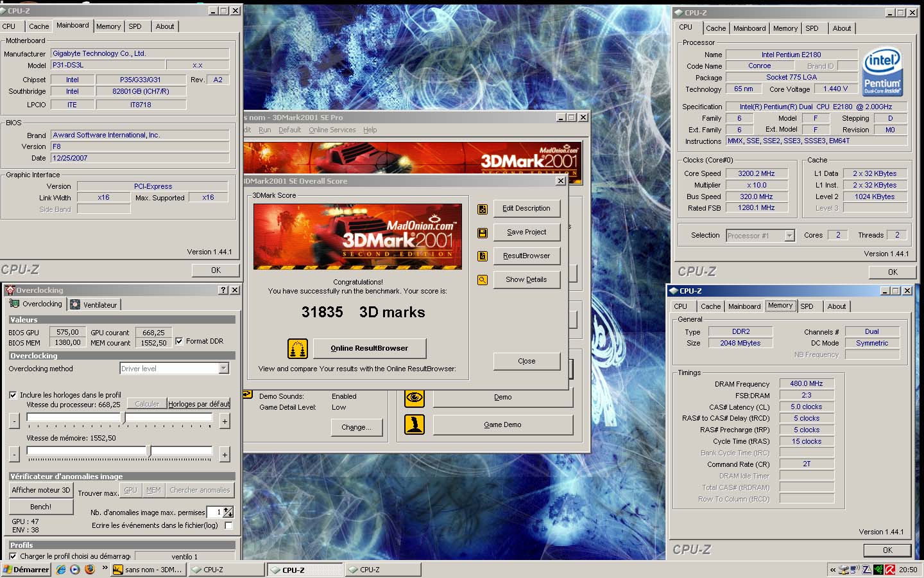
Task: Click the Show Details button
Action: [527, 280]
